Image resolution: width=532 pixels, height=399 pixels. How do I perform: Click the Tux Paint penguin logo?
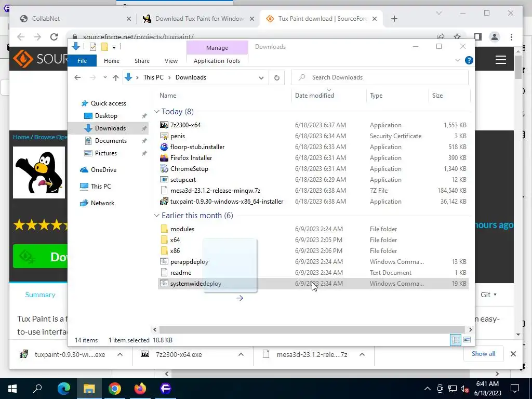[x=39, y=172]
